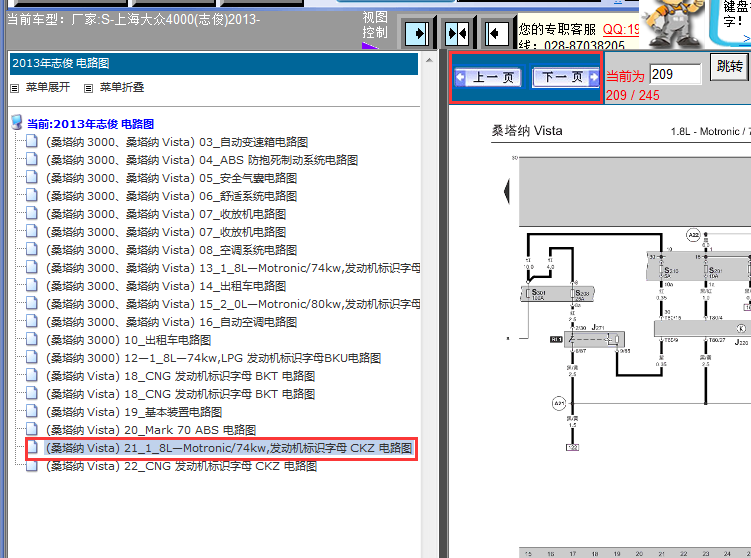Open 03_自动变速箱电路图 document
This screenshot has width=751, height=558.
point(177,142)
